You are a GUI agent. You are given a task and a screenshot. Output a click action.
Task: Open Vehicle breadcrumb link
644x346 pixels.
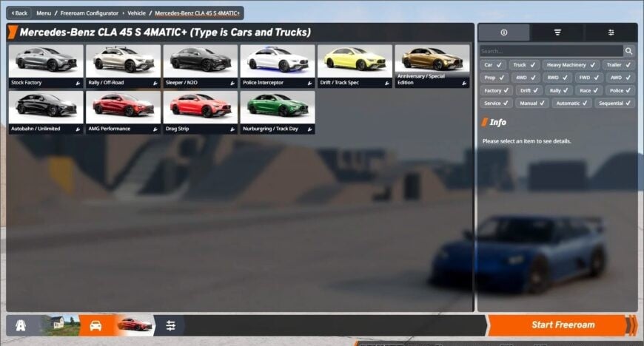click(x=136, y=13)
